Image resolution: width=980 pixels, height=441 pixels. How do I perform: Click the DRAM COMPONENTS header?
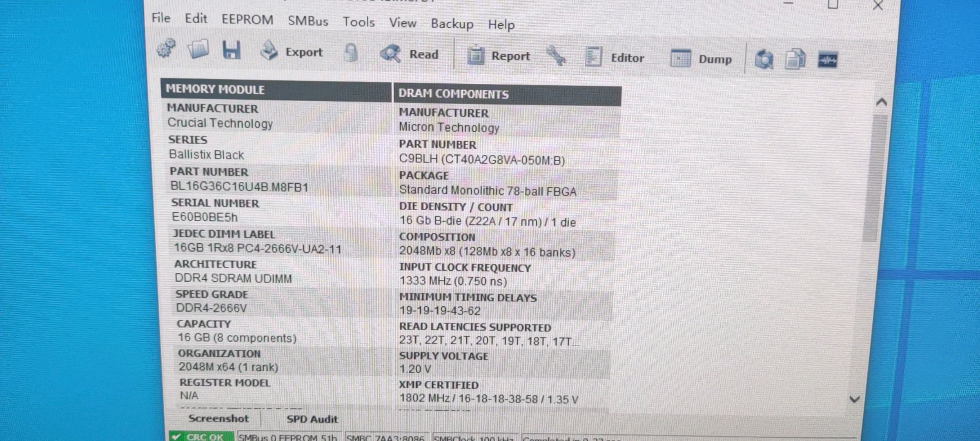click(507, 94)
